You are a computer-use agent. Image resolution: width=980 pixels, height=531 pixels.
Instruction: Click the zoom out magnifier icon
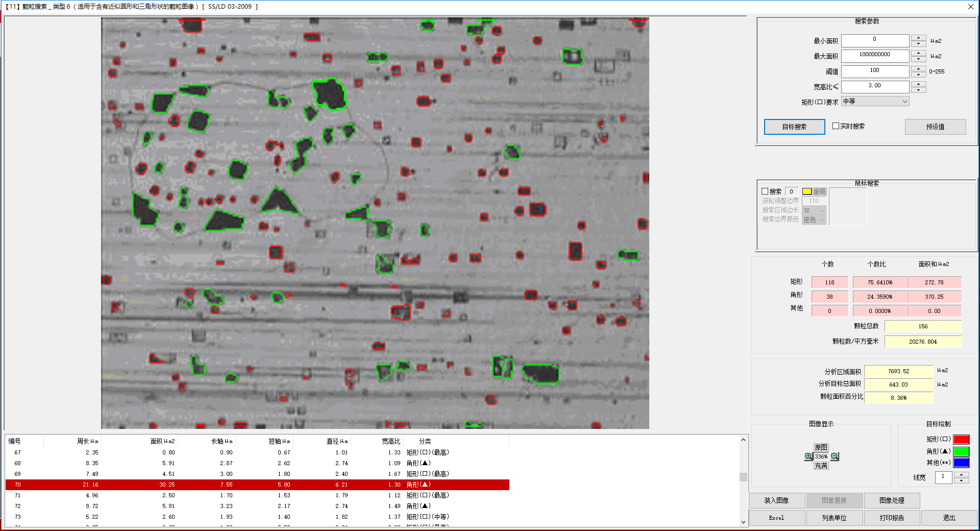(835, 456)
